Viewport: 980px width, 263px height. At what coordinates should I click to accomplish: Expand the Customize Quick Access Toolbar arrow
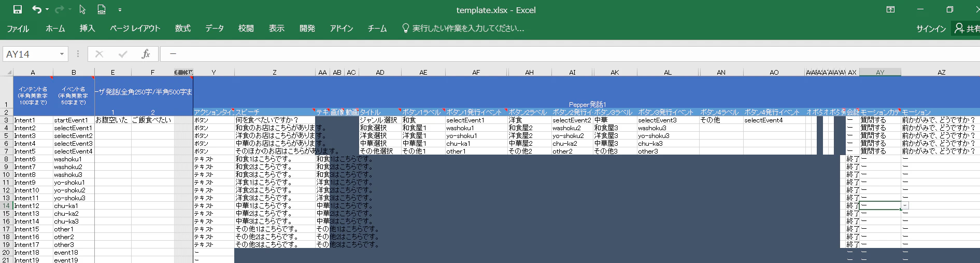pyautogui.click(x=120, y=9)
